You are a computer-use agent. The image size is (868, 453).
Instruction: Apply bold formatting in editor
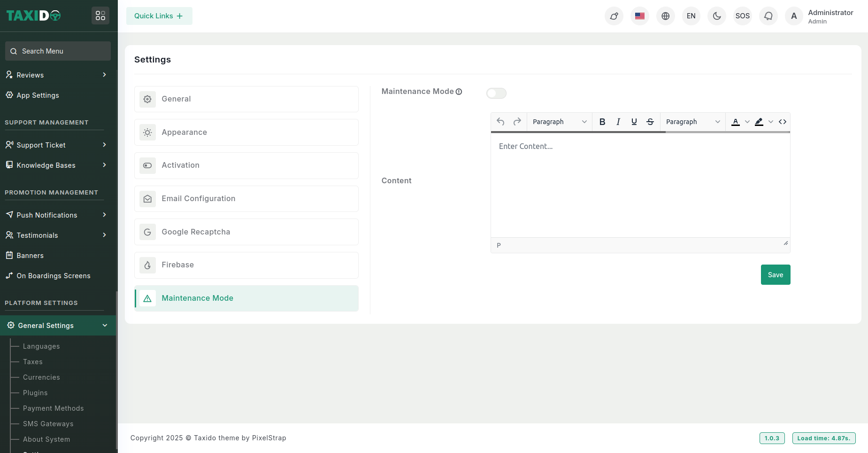tap(602, 122)
